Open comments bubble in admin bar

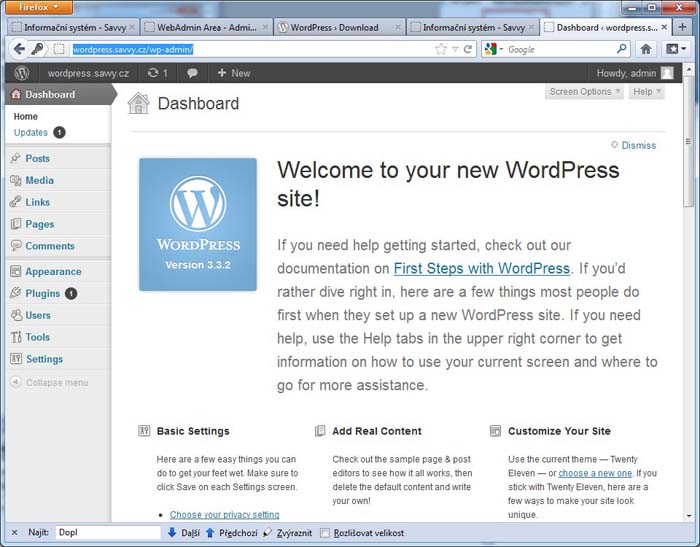(x=192, y=73)
